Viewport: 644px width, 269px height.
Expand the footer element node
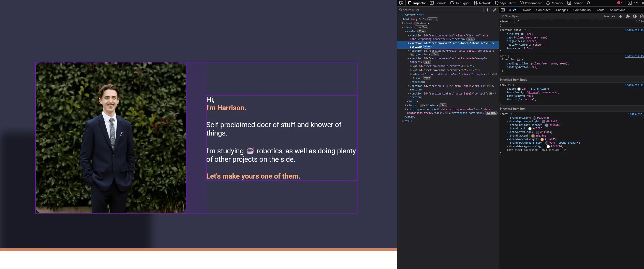tap(405, 105)
